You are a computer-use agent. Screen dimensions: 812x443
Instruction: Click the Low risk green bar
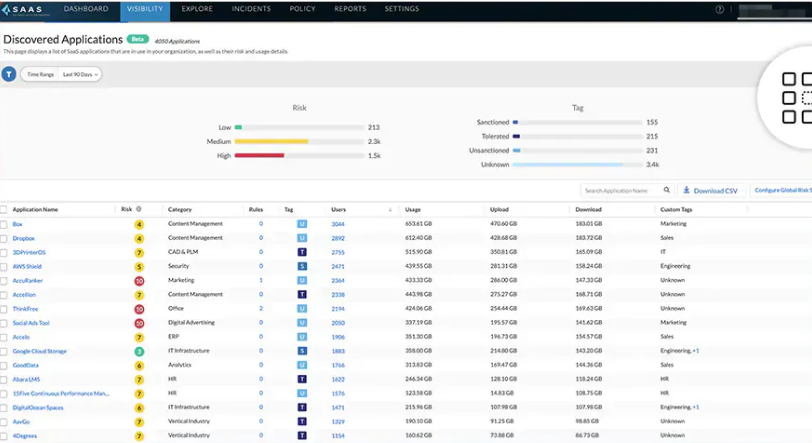pos(238,127)
